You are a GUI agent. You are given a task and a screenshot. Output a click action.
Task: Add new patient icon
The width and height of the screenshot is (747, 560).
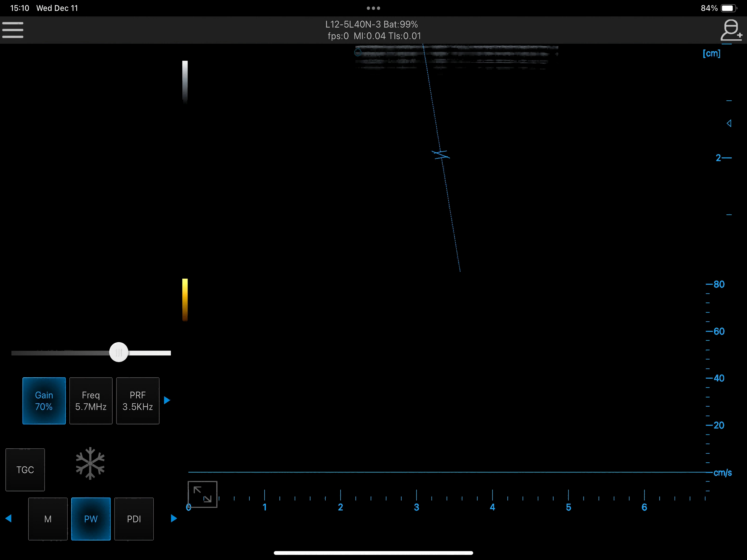pyautogui.click(x=731, y=30)
